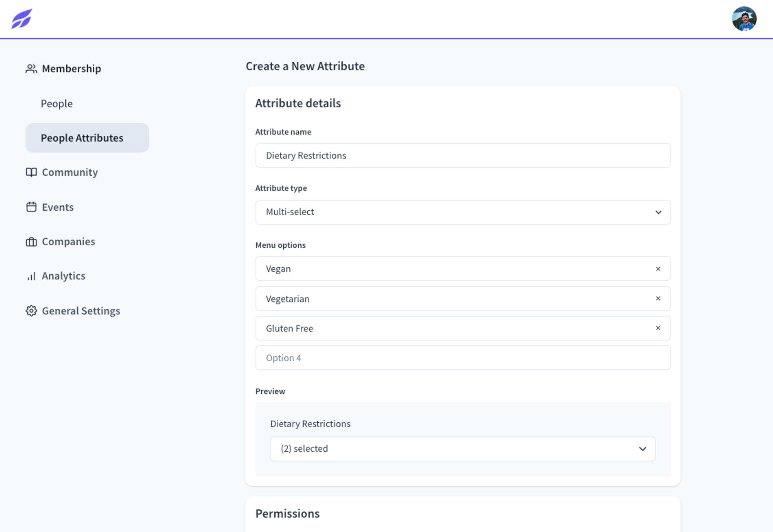Click the 'Preview' label
The height and width of the screenshot is (532, 773).
click(270, 391)
